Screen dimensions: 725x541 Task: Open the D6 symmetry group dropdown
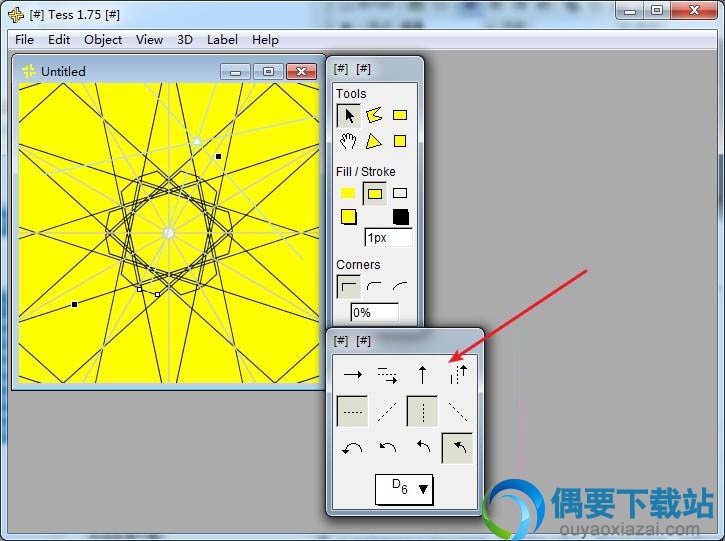[404, 489]
